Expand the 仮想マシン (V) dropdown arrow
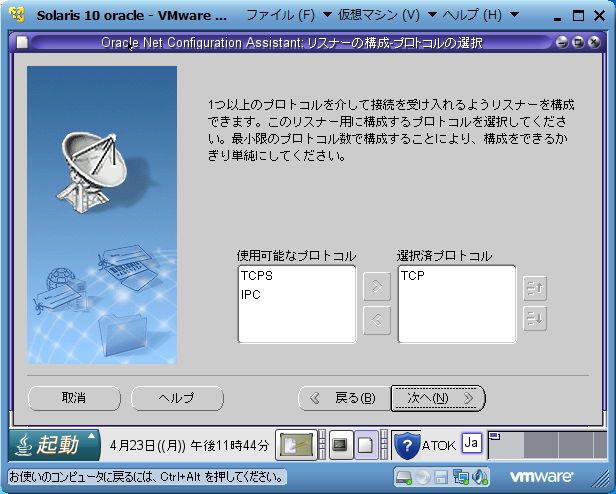The image size is (616, 494). [x=431, y=15]
